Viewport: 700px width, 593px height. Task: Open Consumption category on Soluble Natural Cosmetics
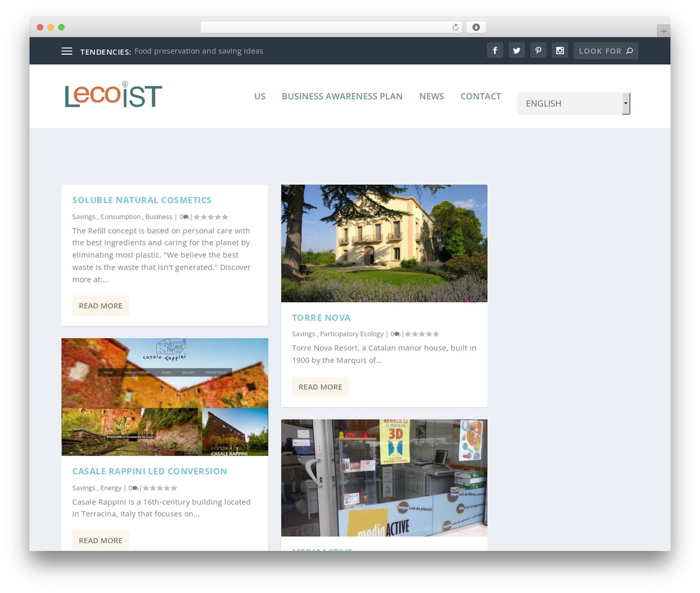pyautogui.click(x=120, y=217)
